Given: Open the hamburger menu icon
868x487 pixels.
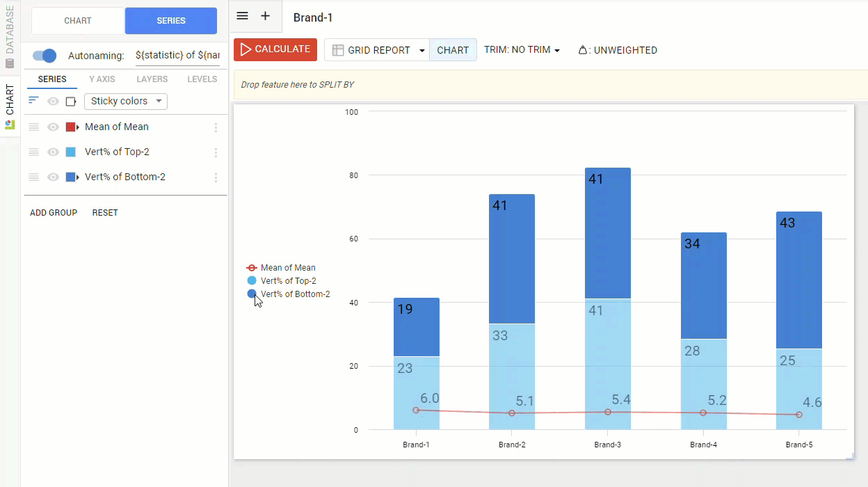Looking at the screenshot, I should tap(242, 16).
